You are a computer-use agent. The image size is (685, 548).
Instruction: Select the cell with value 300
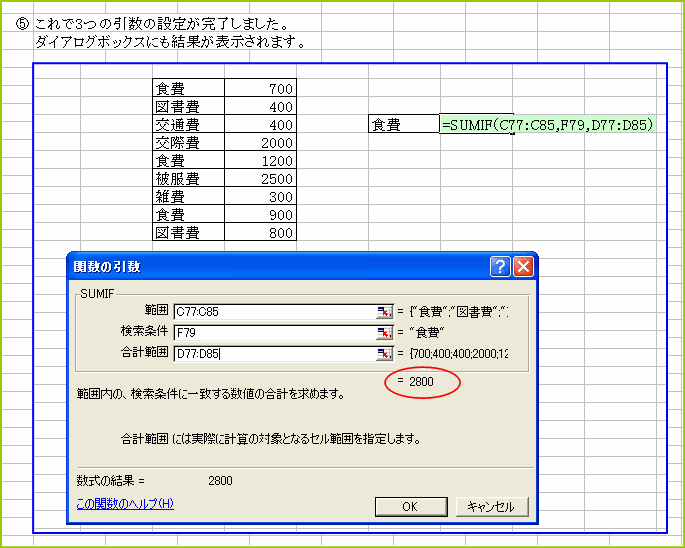click(x=260, y=196)
